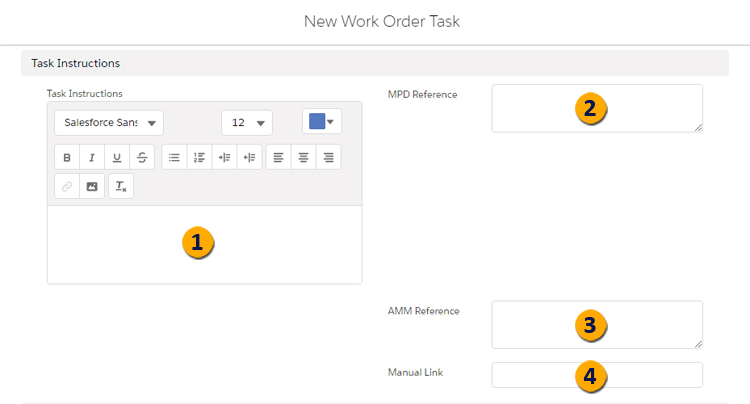Click the New Work Order Task title

click(382, 21)
